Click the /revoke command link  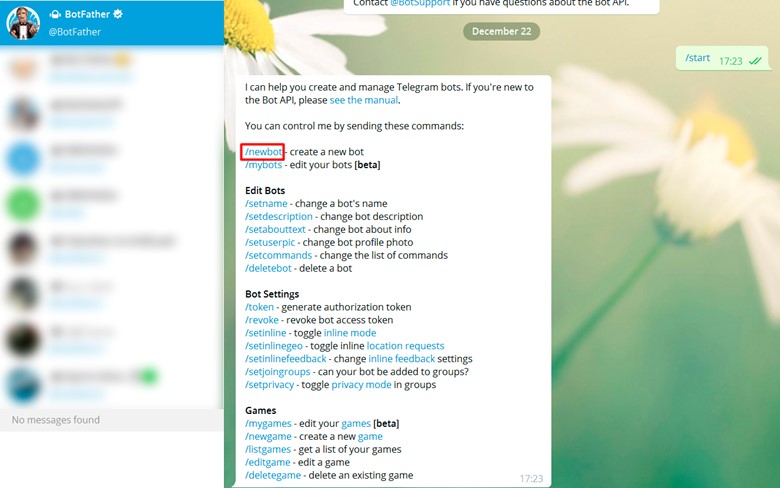(262, 320)
